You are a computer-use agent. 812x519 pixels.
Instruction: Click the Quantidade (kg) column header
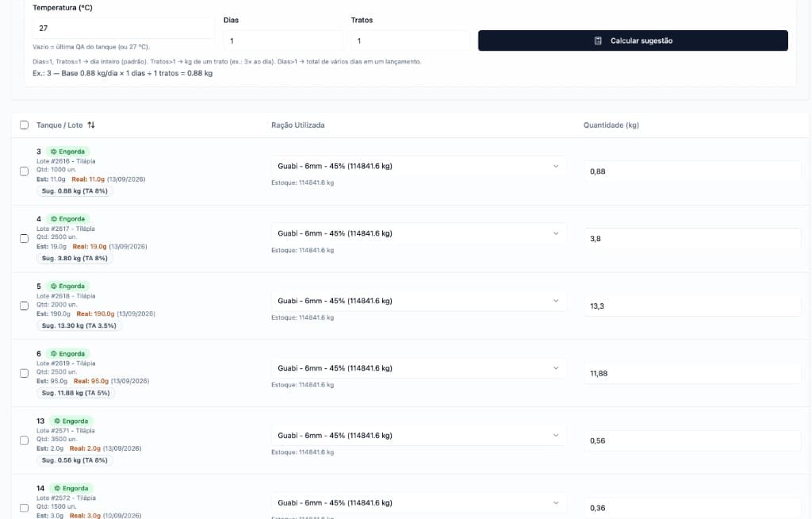tap(611, 125)
